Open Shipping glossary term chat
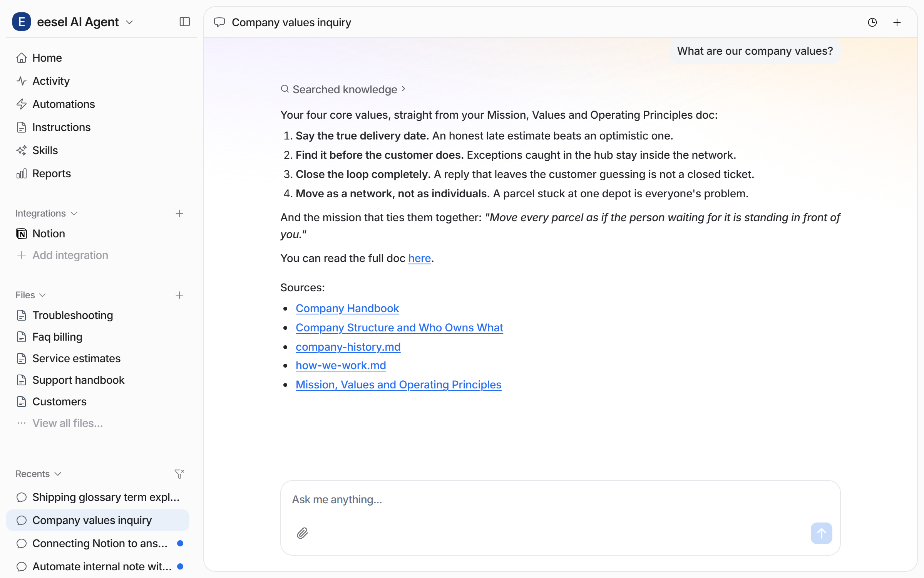 (98, 497)
